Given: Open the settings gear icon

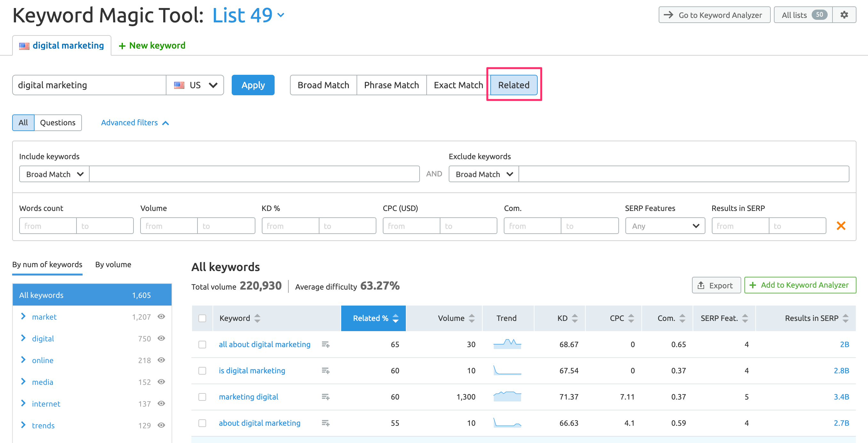Looking at the screenshot, I should pos(844,15).
